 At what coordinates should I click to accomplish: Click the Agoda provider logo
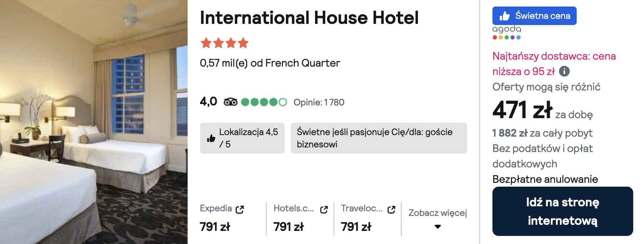pos(507,32)
